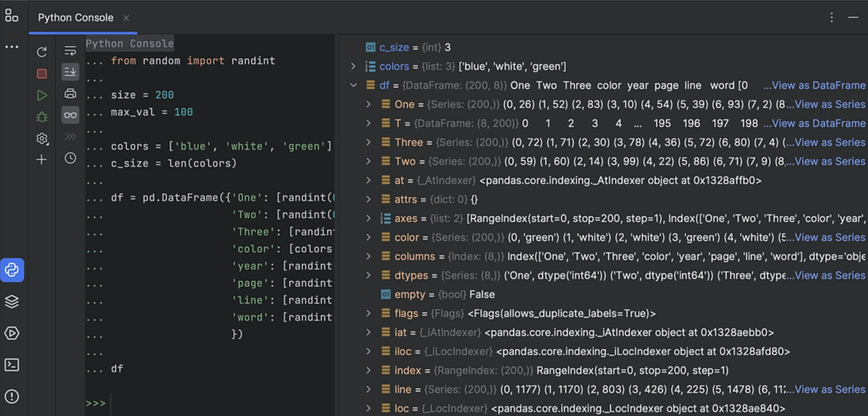Viewport: 868px width, 416px height.
Task: Select the empty bool False row
Action: (x=604, y=294)
